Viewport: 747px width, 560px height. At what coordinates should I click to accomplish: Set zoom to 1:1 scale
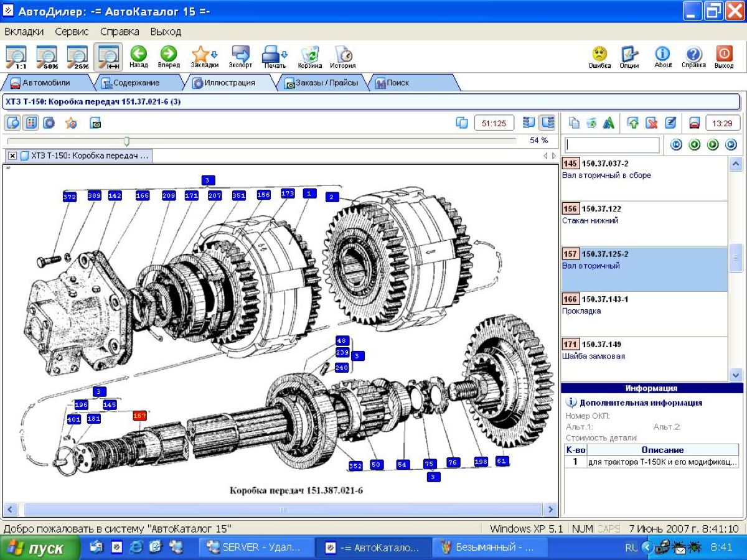coord(17,57)
